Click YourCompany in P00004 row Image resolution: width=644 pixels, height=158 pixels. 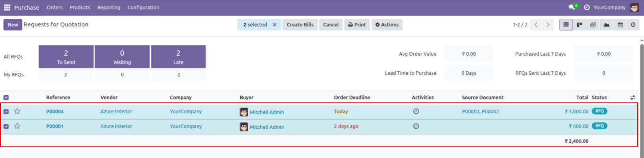pos(186,112)
